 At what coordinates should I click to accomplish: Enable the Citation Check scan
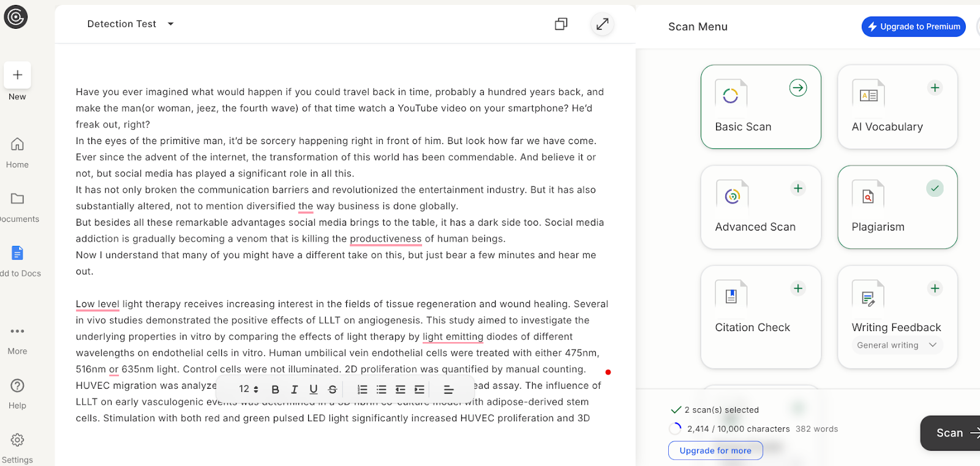click(x=798, y=288)
